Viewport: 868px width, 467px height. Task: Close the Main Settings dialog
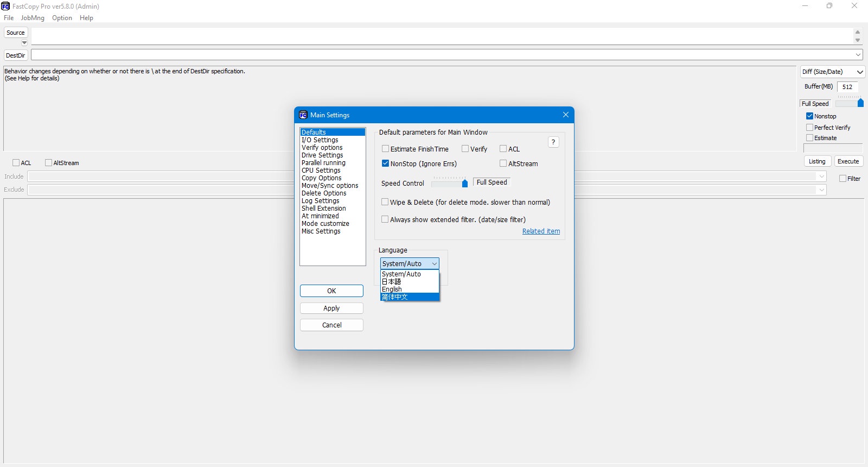click(566, 115)
